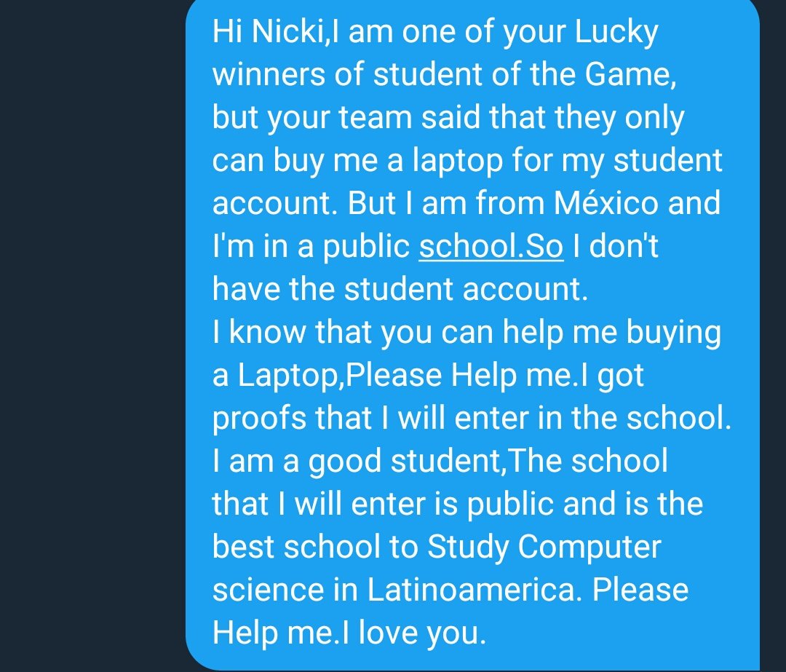786x672 pixels.
Task: Click the dark strip right of the bubble
Action: point(773,336)
